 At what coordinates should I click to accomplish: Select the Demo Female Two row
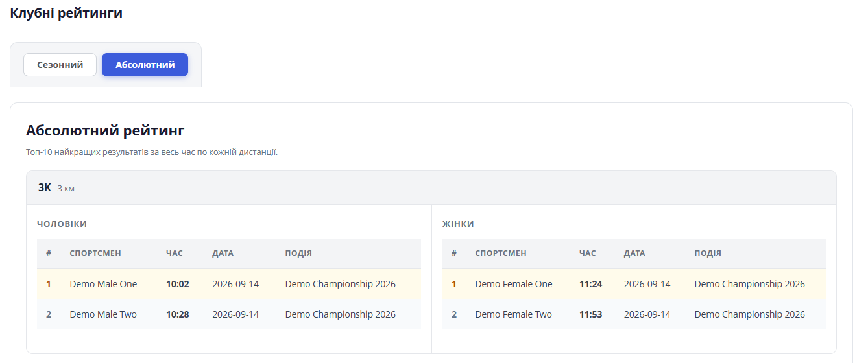coord(634,314)
